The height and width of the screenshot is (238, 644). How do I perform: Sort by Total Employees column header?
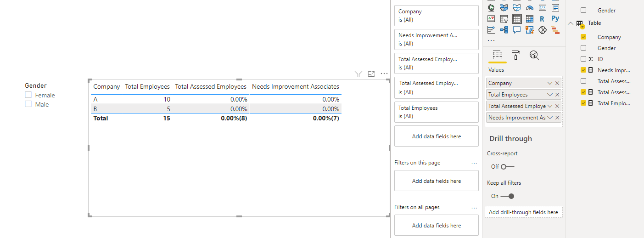(x=147, y=86)
